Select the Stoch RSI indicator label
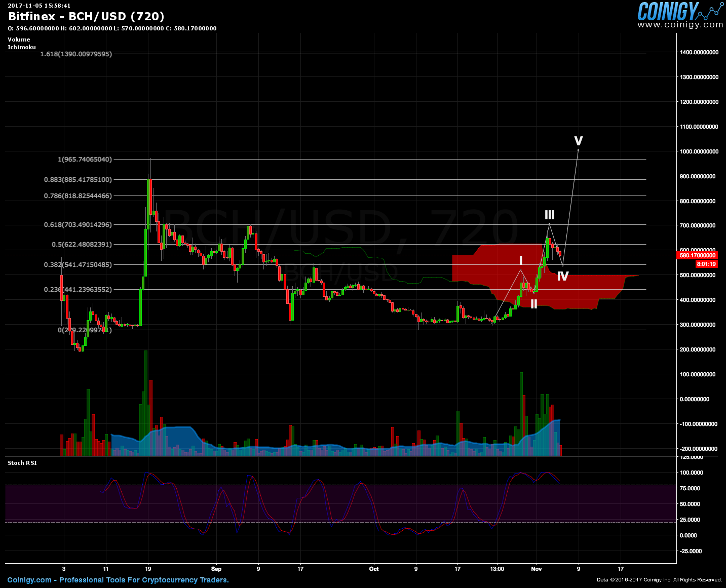This screenshot has width=726, height=588. coord(22,463)
